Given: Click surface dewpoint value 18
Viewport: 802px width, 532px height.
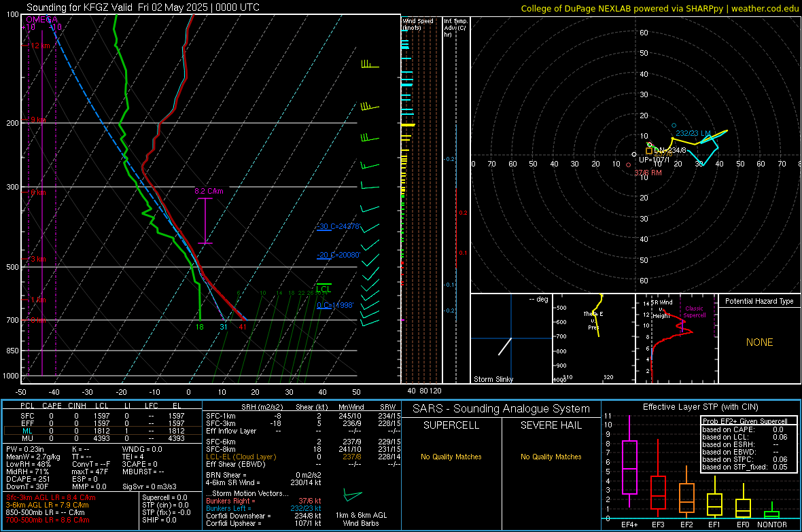Looking at the screenshot, I should 199,327.
